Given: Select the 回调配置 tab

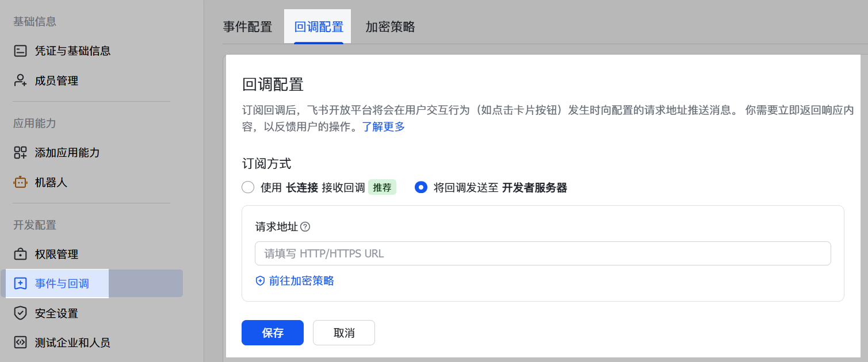Looking at the screenshot, I should click(x=318, y=27).
